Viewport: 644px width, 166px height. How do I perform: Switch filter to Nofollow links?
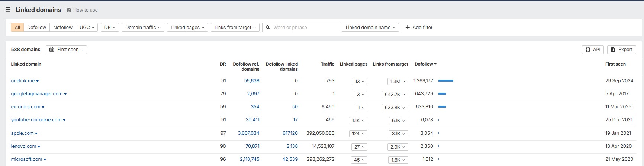coord(62,28)
